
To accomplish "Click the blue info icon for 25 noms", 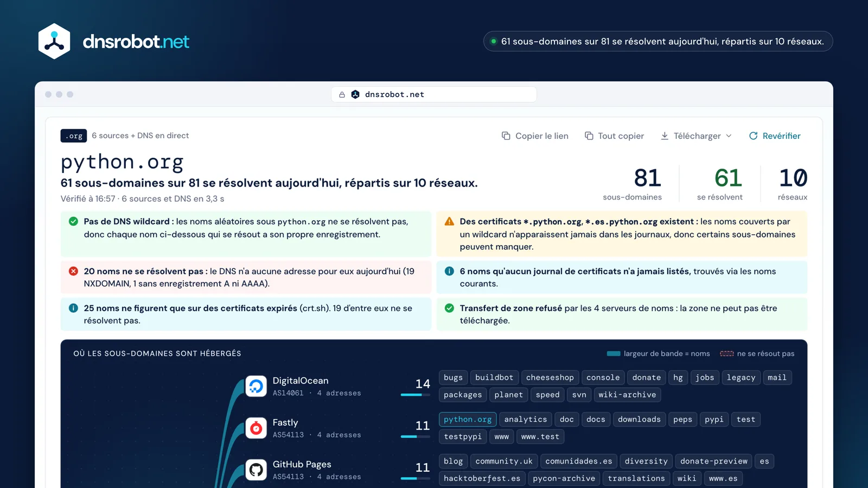I will (73, 308).
